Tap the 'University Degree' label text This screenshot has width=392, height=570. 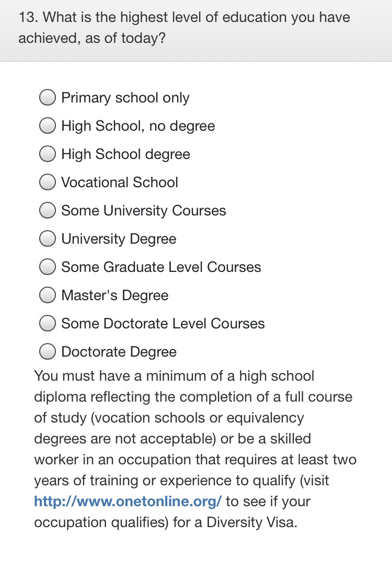119,239
